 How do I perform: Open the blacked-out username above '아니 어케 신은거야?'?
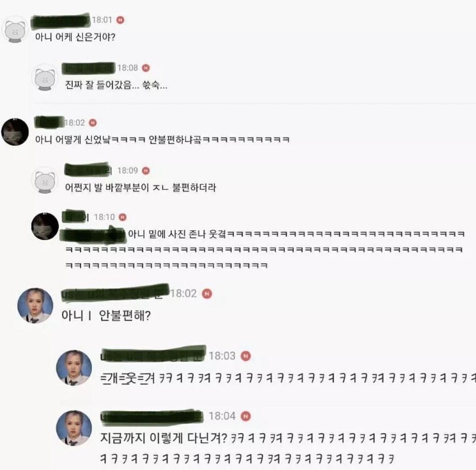point(61,20)
